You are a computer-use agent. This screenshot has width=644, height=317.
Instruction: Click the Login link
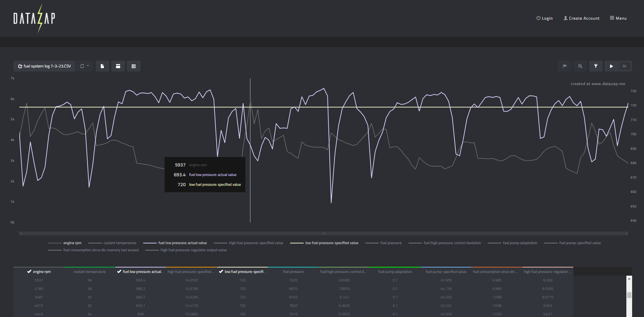pos(544,18)
